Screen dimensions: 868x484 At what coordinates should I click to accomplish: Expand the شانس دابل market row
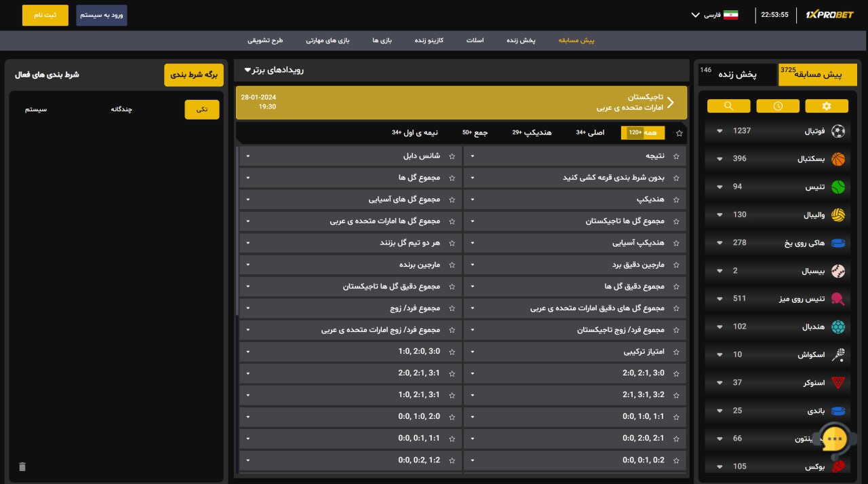coord(248,155)
